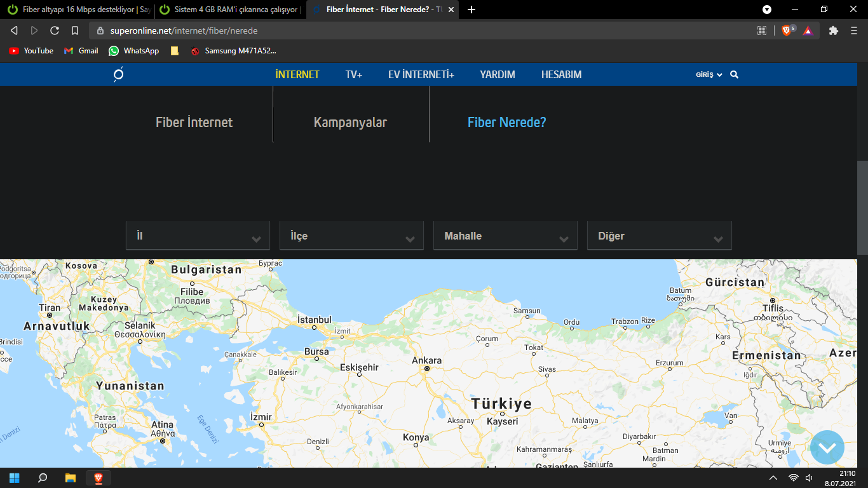Click Denizli on the map
The height and width of the screenshot is (488, 868).
pyautogui.click(x=318, y=441)
